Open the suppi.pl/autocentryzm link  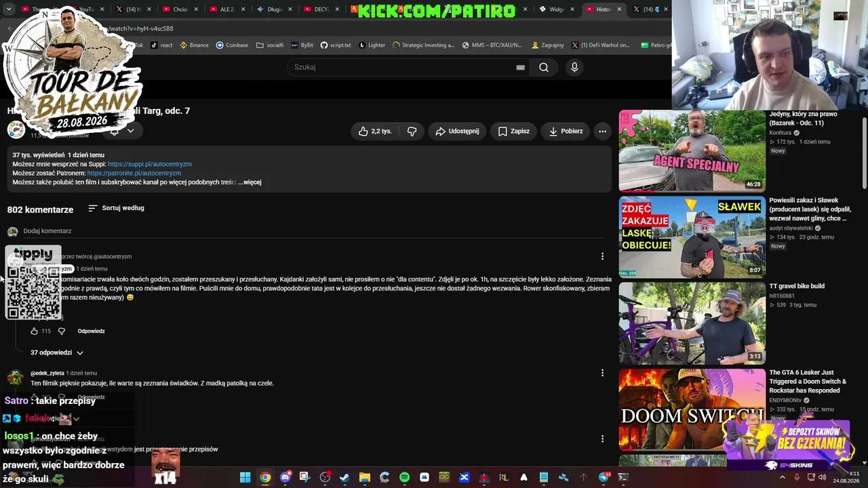(x=149, y=164)
